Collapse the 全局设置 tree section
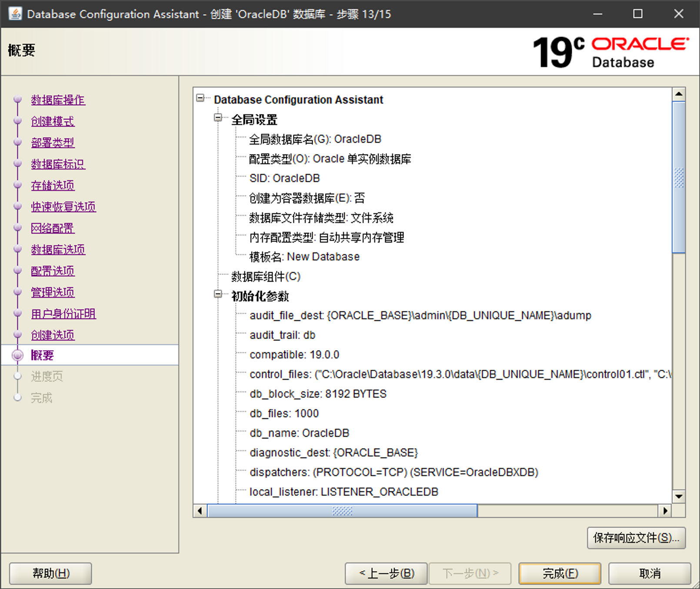This screenshot has width=700, height=589. pyautogui.click(x=218, y=117)
